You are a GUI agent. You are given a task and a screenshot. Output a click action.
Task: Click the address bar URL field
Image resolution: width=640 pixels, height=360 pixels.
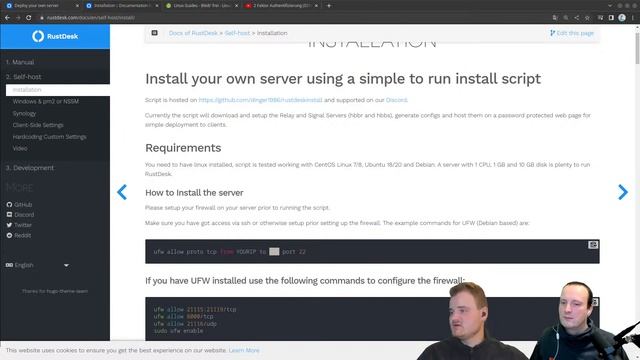pyautogui.click(x=294, y=18)
